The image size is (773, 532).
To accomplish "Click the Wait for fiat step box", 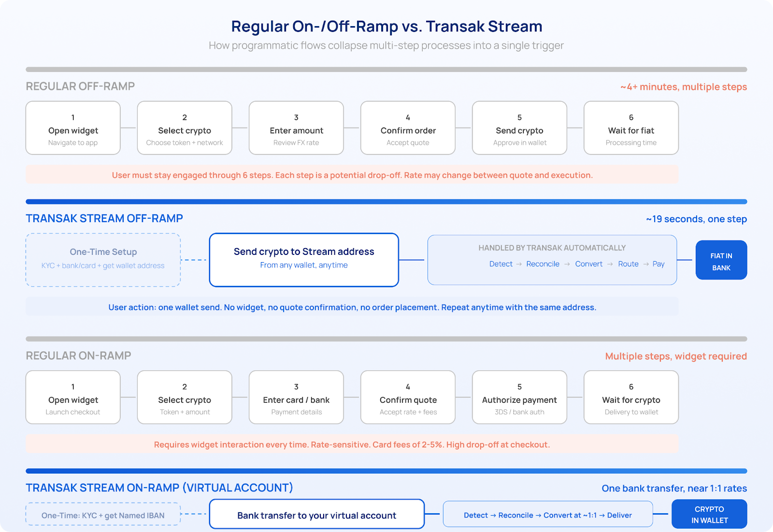I will 631,128.
